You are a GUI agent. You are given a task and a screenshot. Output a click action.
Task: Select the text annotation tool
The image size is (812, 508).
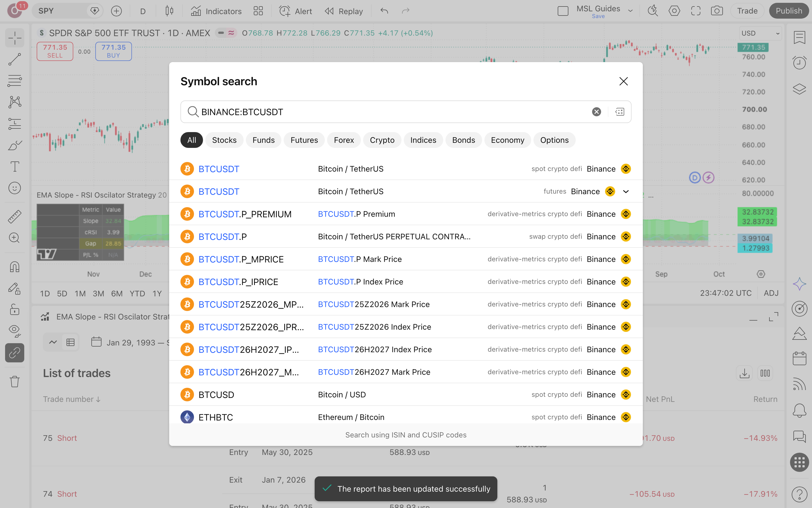click(15, 167)
